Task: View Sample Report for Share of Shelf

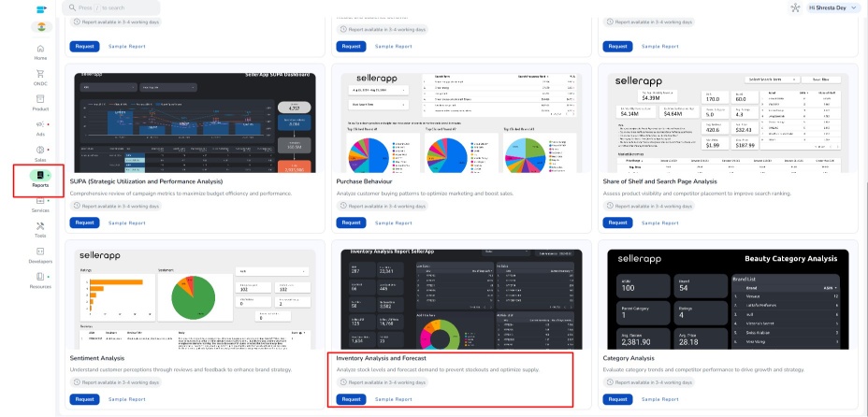Action: click(659, 223)
